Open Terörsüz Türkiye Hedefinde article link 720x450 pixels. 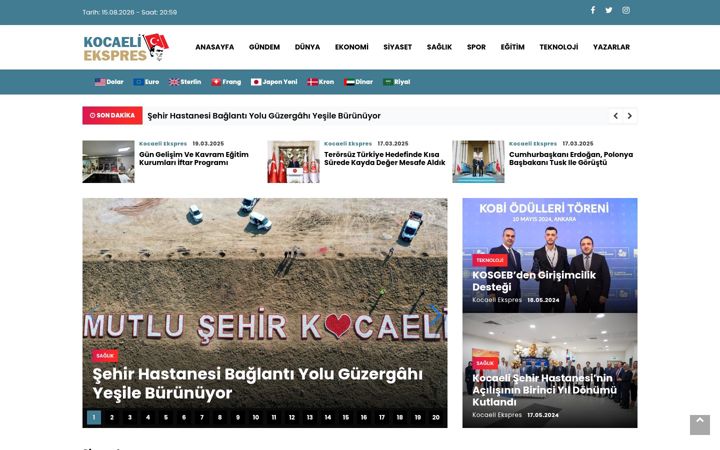[385, 158]
